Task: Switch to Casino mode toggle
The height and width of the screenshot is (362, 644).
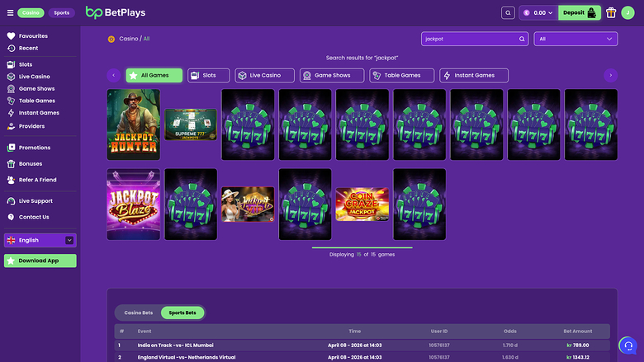Action: tap(31, 12)
